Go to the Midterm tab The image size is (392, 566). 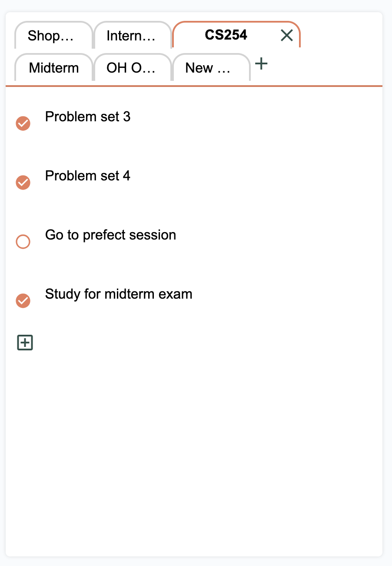(x=54, y=68)
